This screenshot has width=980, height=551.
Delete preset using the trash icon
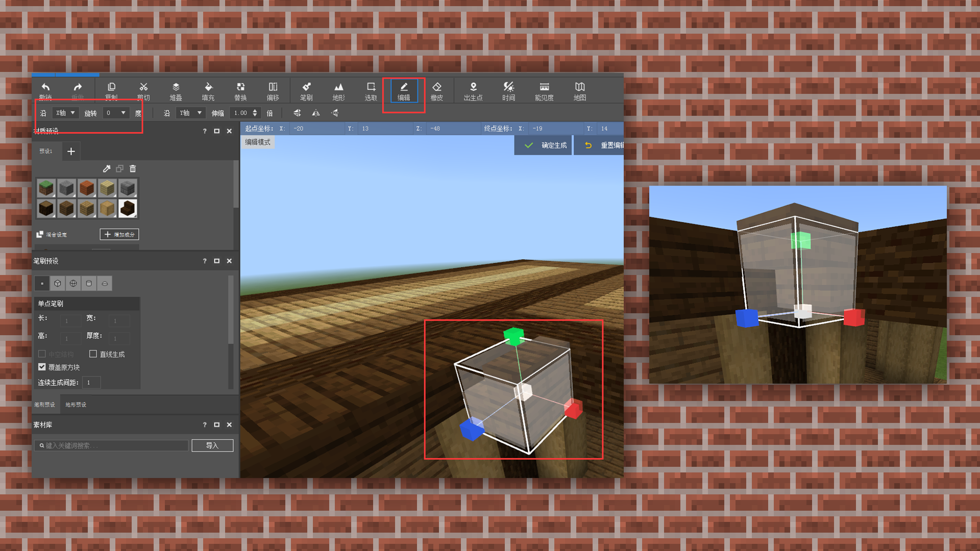(x=133, y=168)
